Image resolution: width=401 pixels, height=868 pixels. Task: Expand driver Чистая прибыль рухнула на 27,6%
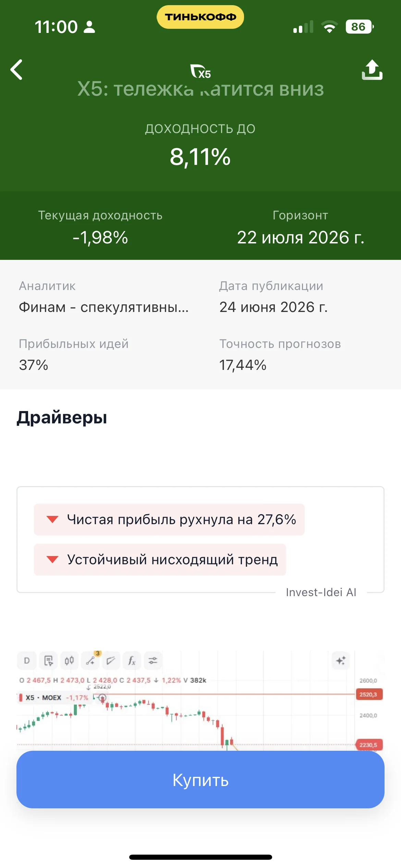point(169,519)
